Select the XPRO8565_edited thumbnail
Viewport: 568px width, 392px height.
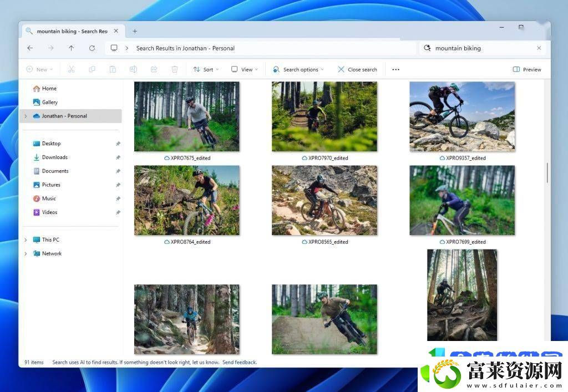(x=324, y=200)
